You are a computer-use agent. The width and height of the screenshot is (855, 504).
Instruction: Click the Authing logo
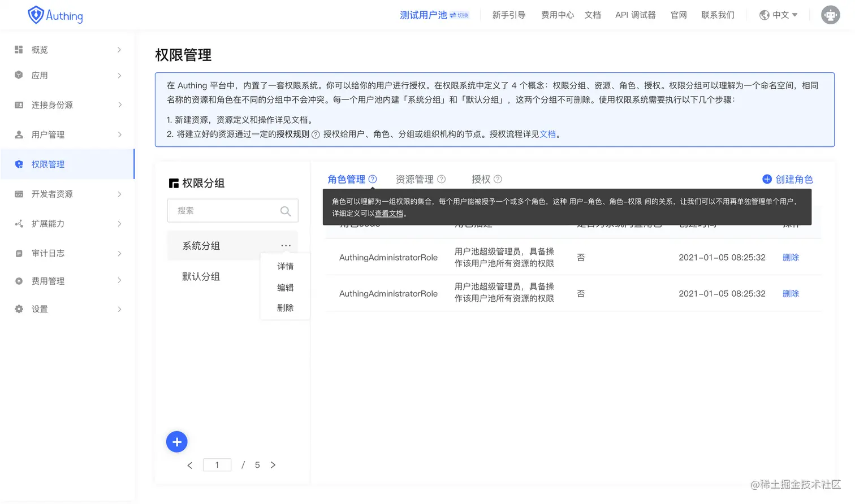(55, 15)
